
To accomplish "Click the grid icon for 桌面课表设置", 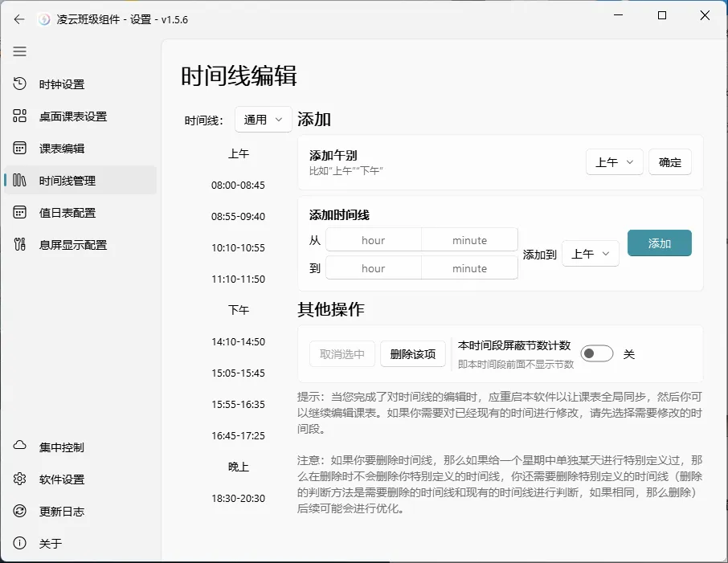I will [19, 116].
